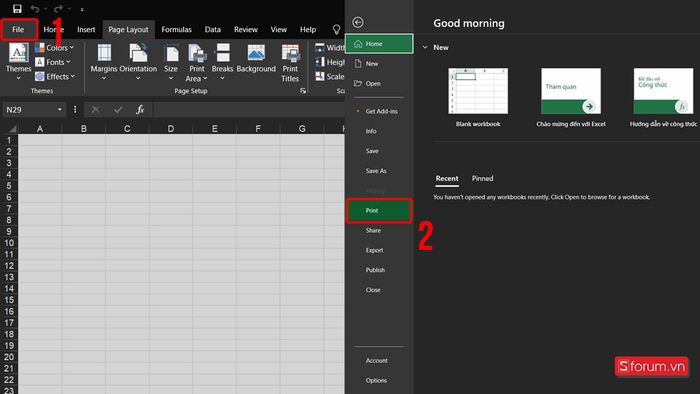Open the Page Setup dialog launcher
The height and width of the screenshot is (394, 700).
303,91
